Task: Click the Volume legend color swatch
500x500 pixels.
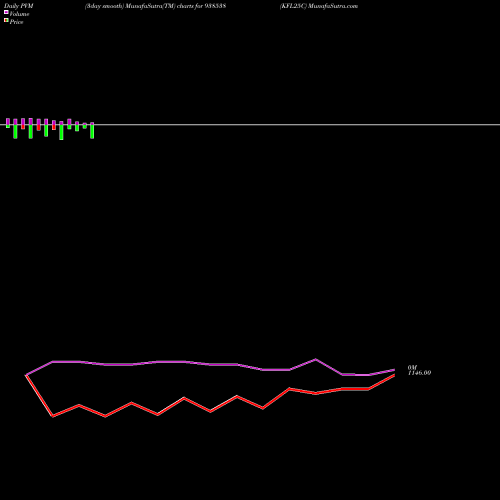Action: pyautogui.click(x=6, y=12)
